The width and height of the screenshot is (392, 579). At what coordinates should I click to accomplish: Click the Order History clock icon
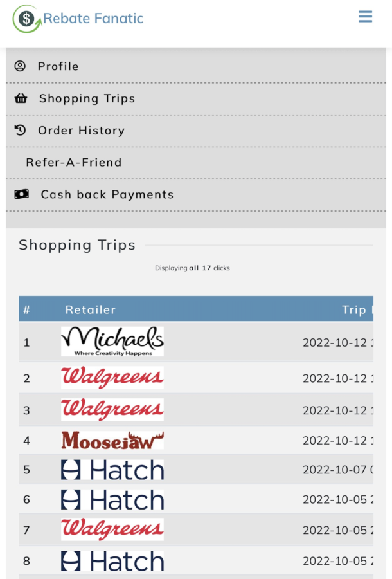(x=20, y=130)
